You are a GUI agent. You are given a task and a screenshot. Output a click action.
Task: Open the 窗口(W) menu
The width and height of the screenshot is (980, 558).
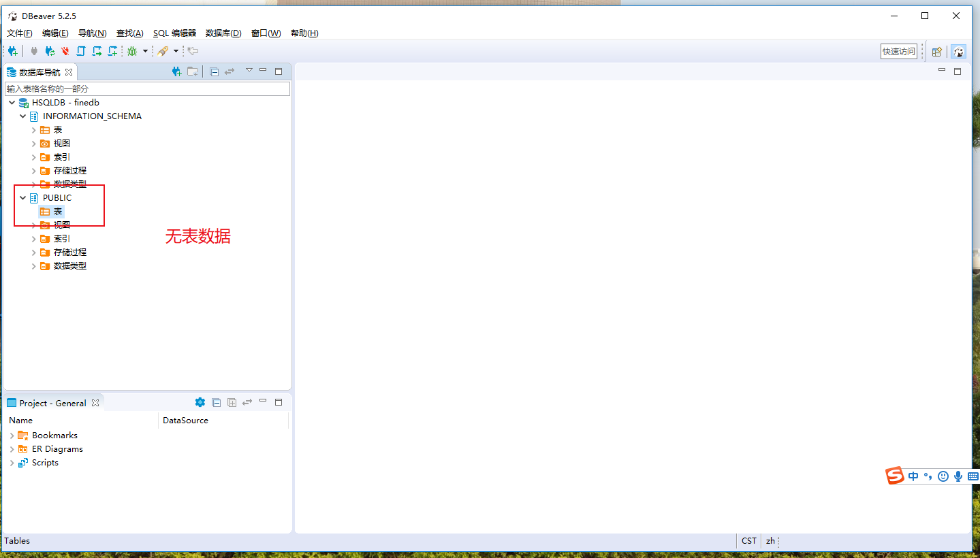[x=266, y=33]
